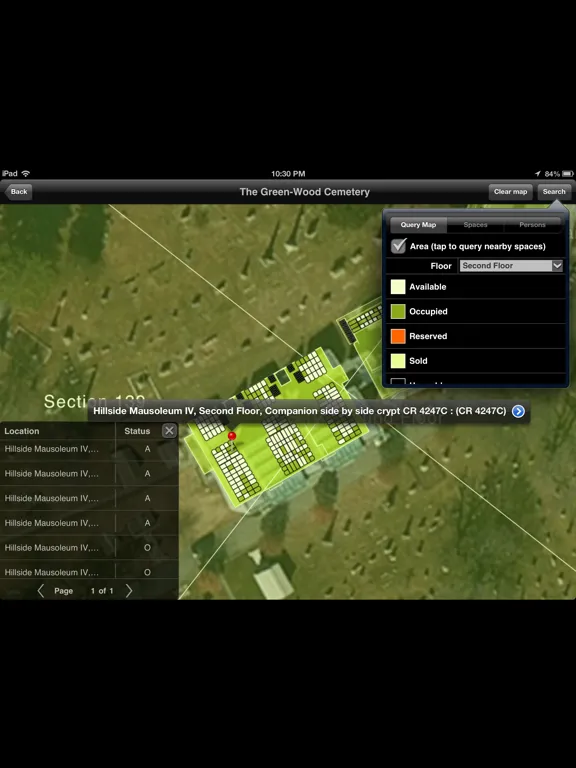
Task: Tap the 10:30 PM clock
Action: (288, 174)
